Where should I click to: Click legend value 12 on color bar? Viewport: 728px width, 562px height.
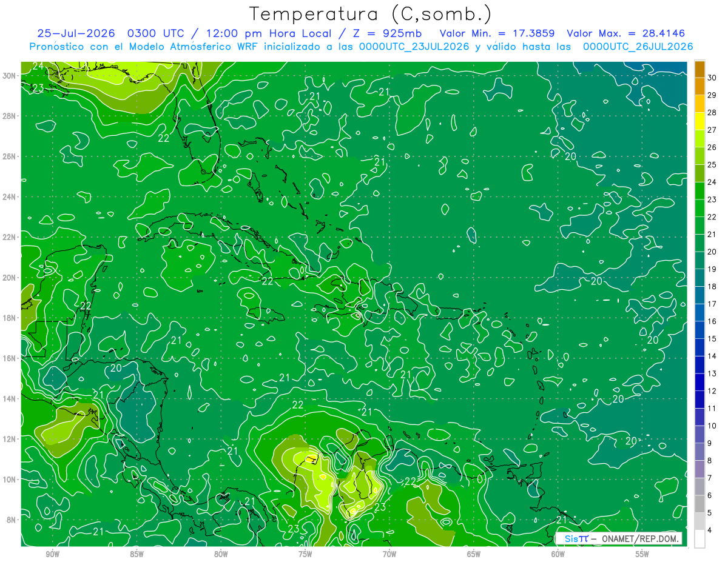[712, 391]
